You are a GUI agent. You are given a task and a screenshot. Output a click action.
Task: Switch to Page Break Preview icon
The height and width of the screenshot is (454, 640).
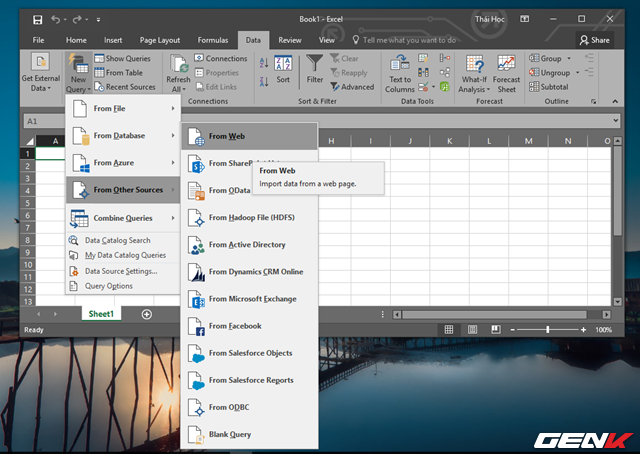(x=496, y=329)
